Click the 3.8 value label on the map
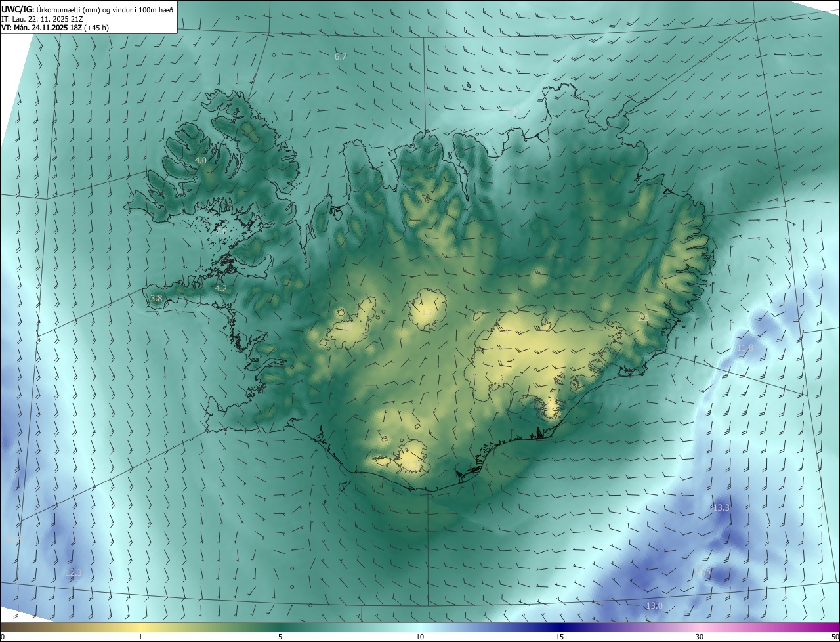The height and width of the screenshot is (642, 840). 156,298
